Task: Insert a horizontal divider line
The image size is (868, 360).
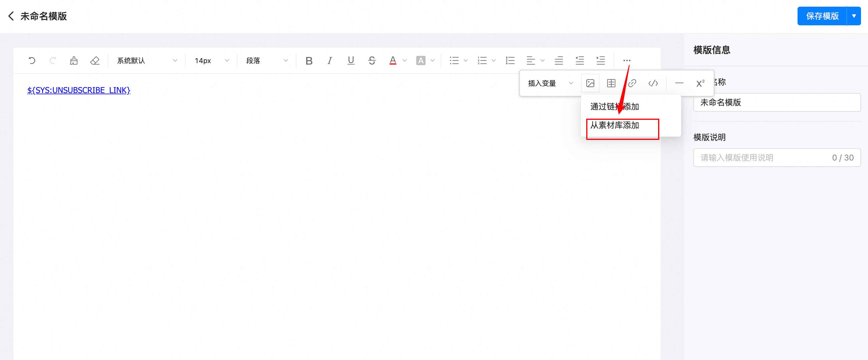Action: [x=679, y=83]
